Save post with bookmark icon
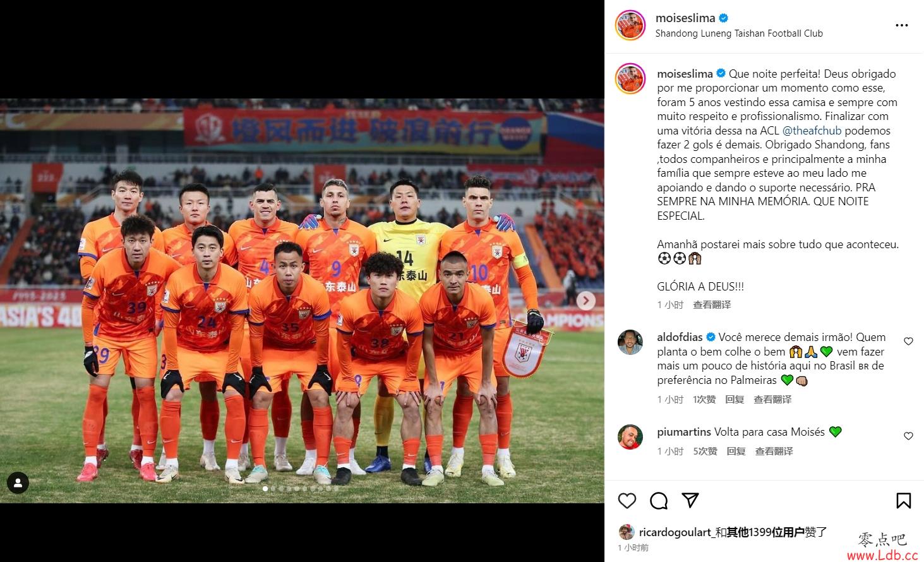The width and height of the screenshot is (924, 562). [x=904, y=501]
